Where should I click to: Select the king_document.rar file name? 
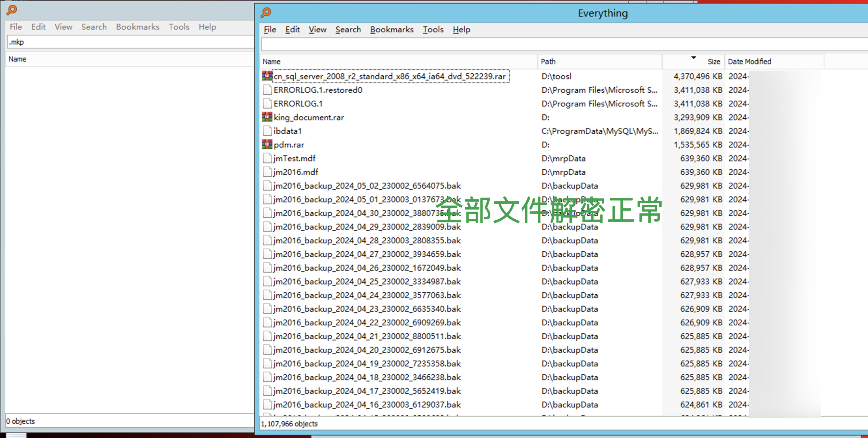[x=309, y=117]
